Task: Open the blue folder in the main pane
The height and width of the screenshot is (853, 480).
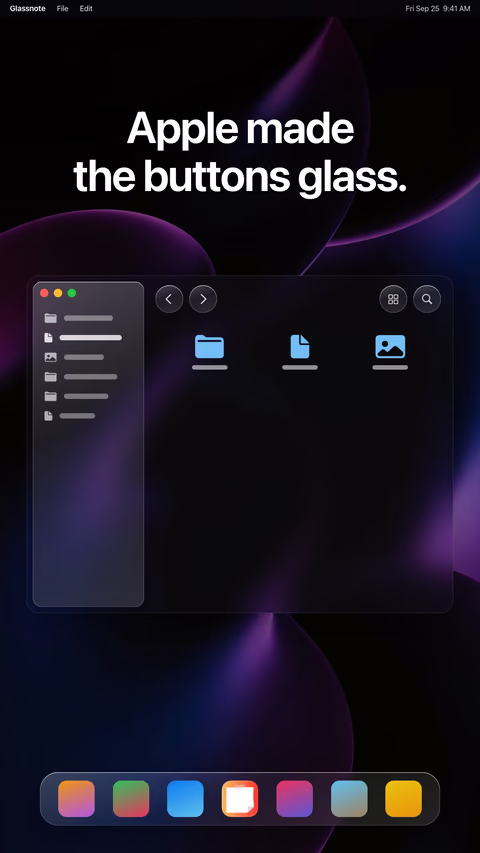Action: tap(210, 351)
